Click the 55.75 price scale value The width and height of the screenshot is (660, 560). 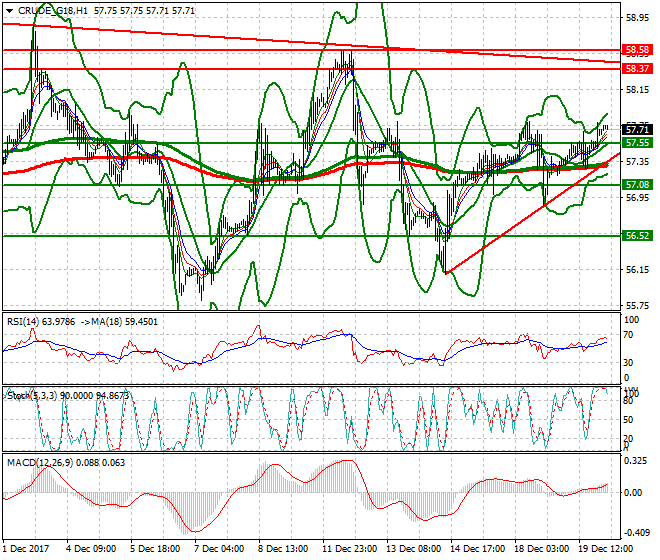635,306
